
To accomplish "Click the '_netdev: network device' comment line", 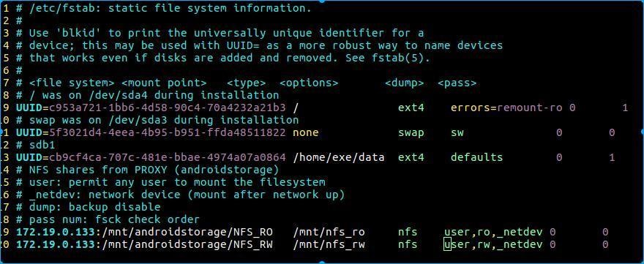I will [181, 195].
